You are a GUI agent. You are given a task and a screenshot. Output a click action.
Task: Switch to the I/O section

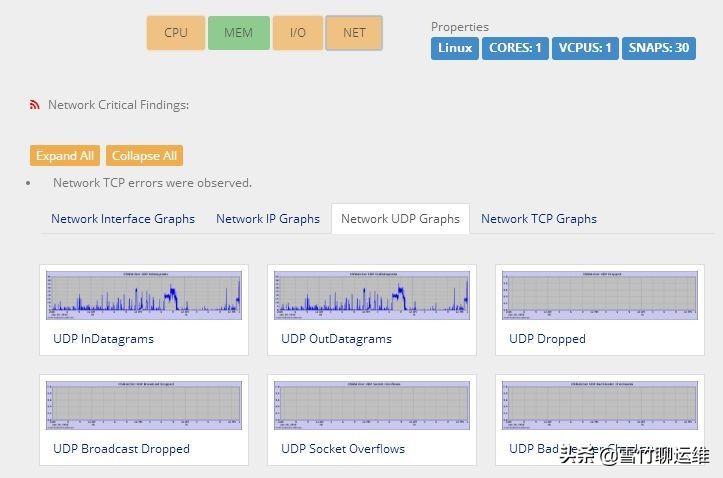tap(298, 32)
